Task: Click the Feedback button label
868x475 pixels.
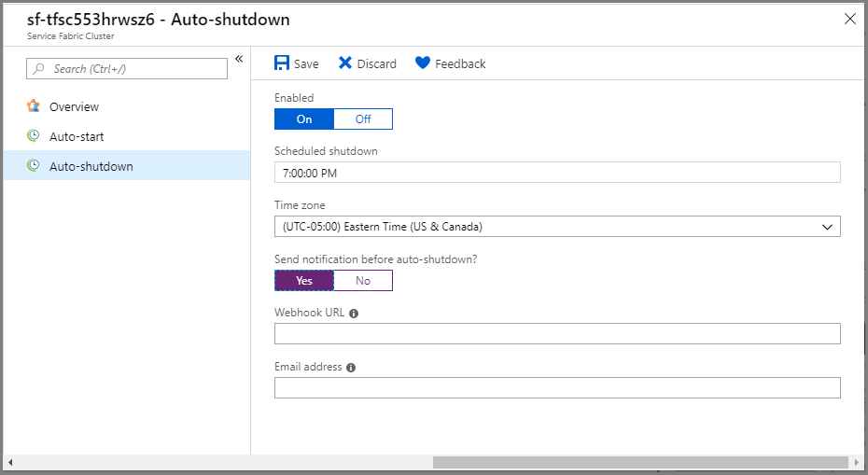Action: coord(460,63)
